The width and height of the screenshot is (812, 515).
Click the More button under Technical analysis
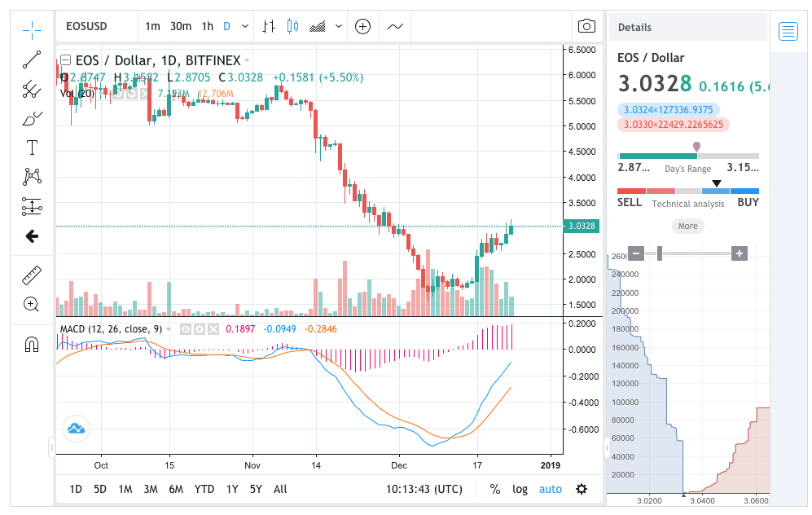pos(688,226)
